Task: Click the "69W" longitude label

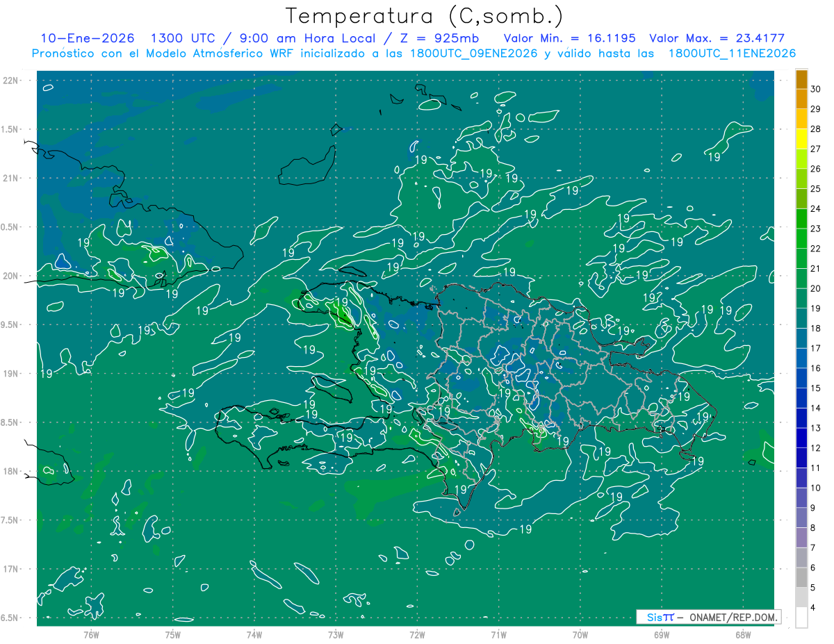Action: (x=661, y=634)
